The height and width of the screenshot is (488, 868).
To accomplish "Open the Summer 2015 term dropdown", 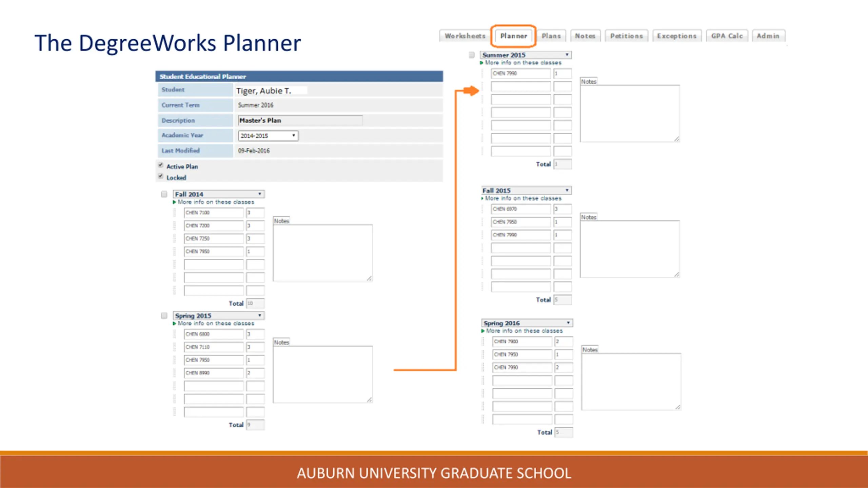I will [526, 55].
